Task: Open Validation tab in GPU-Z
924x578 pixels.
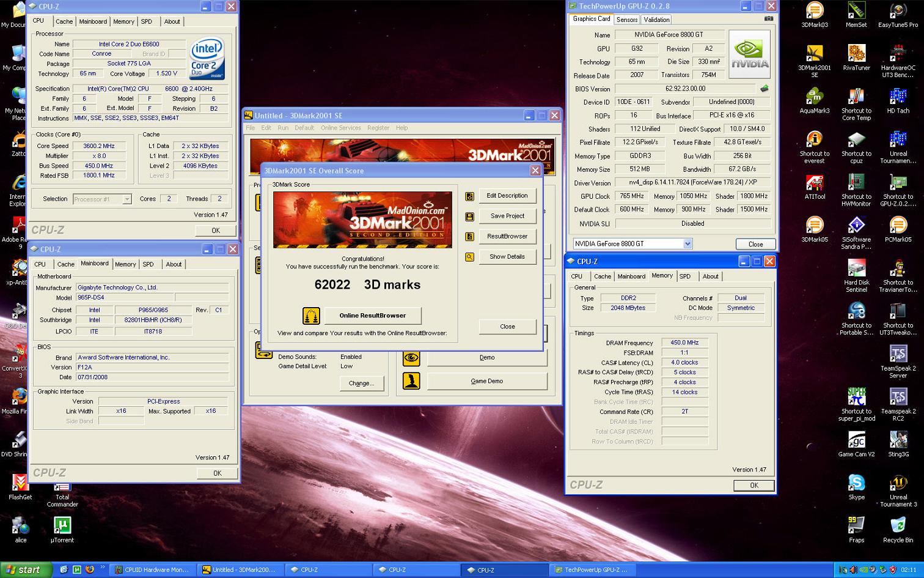Action: tap(656, 20)
